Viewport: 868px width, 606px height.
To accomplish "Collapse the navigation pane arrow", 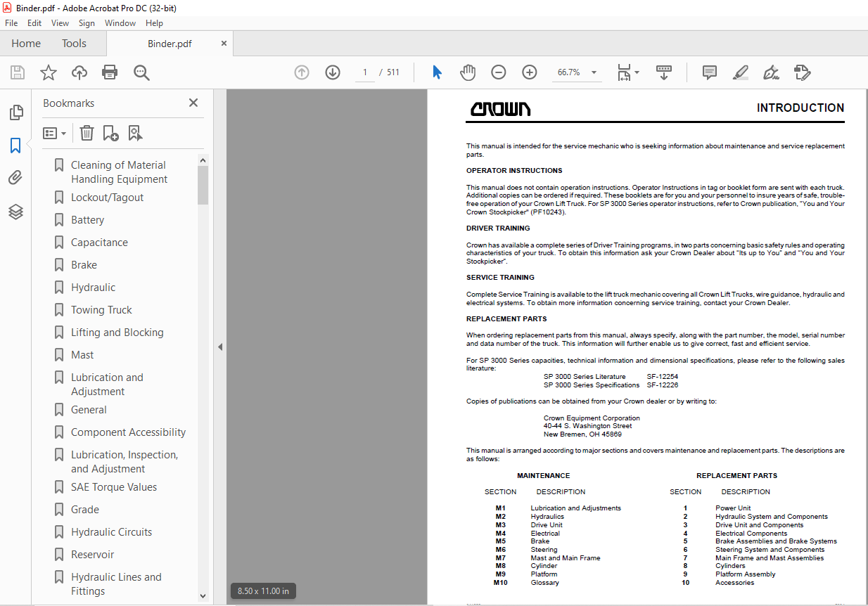I will click(x=220, y=347).
